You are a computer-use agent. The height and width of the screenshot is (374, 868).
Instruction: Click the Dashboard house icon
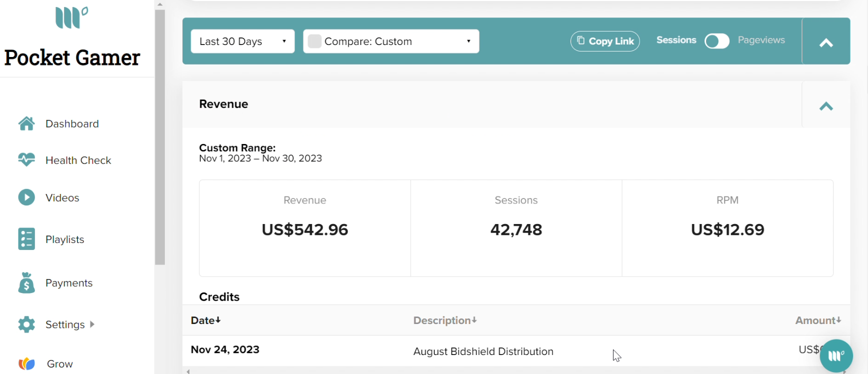[x=26, y=123]
